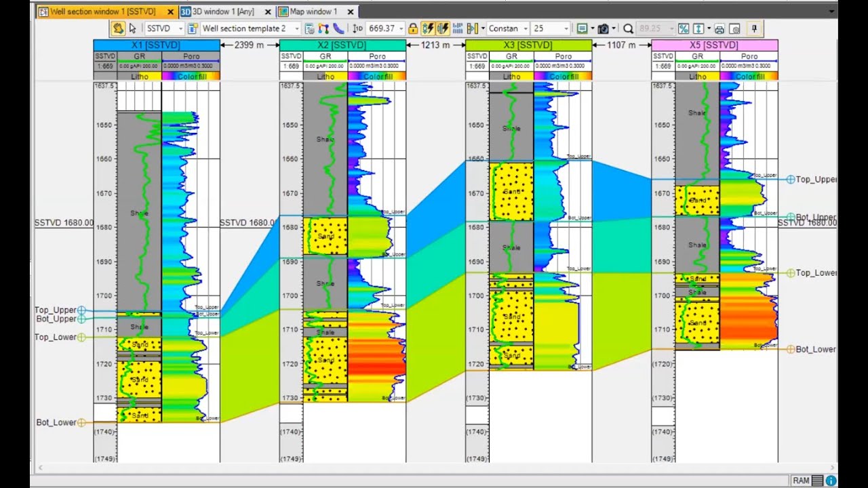Toggle vertical lightning sync button
Image resolution: width=868 pixels, height=488 pixels.
click(428, 28)
